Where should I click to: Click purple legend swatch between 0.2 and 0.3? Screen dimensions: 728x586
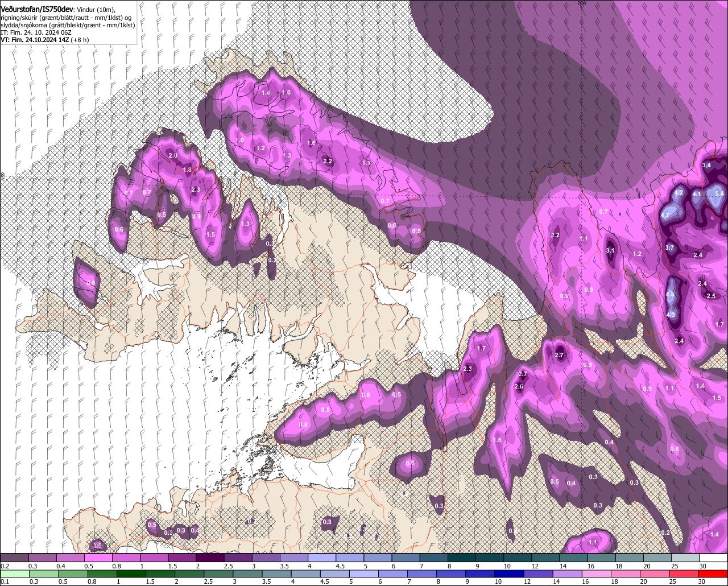(x=14, y=558)
